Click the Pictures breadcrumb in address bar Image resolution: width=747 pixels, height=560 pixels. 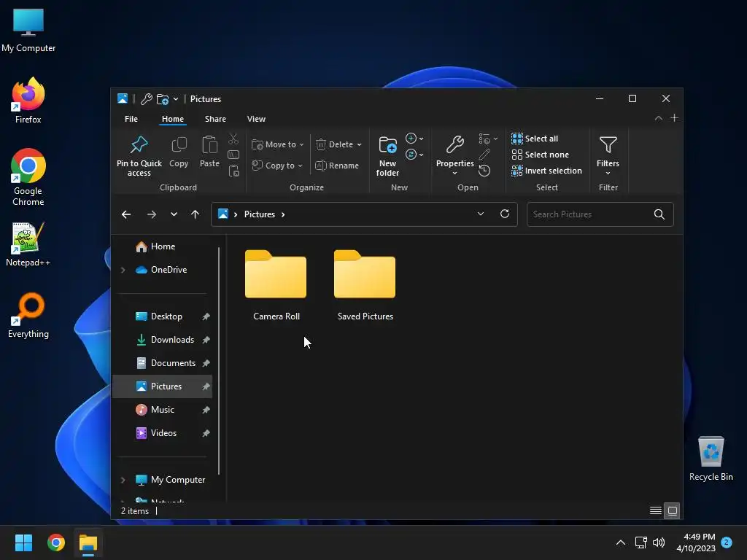click(x=260, y=214)
